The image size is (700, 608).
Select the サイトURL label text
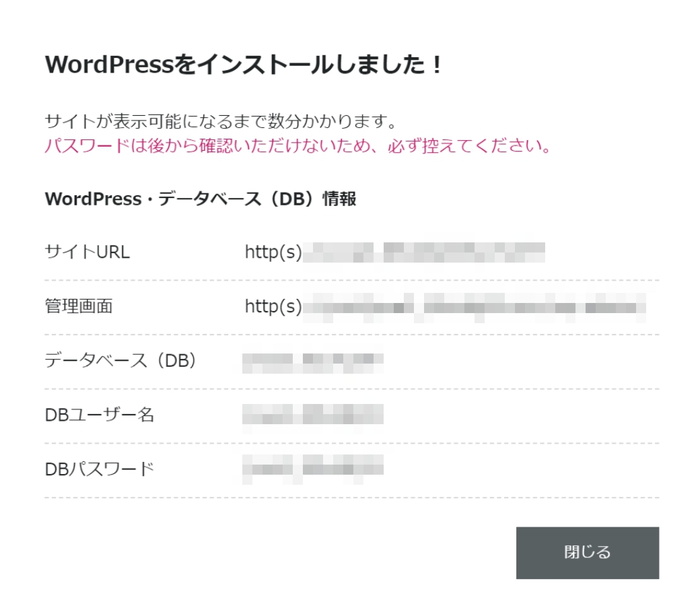[87, 252]
